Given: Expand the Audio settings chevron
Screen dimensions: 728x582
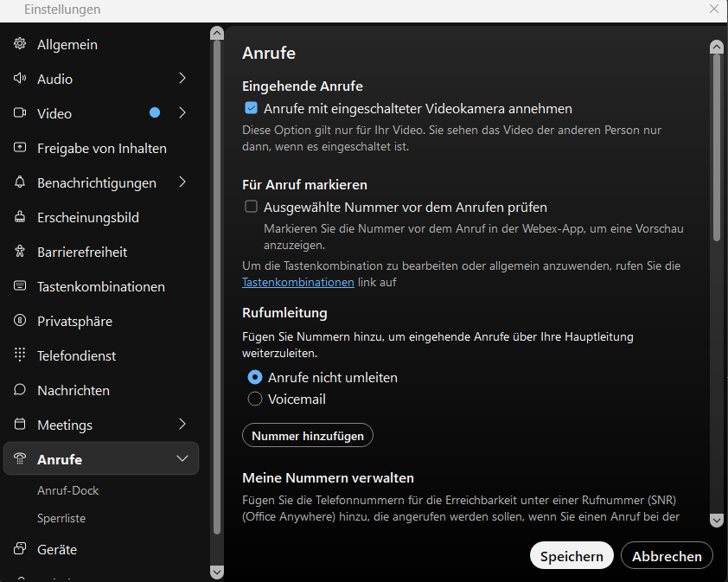Looking at the screenshot, I should pos(182,79).
